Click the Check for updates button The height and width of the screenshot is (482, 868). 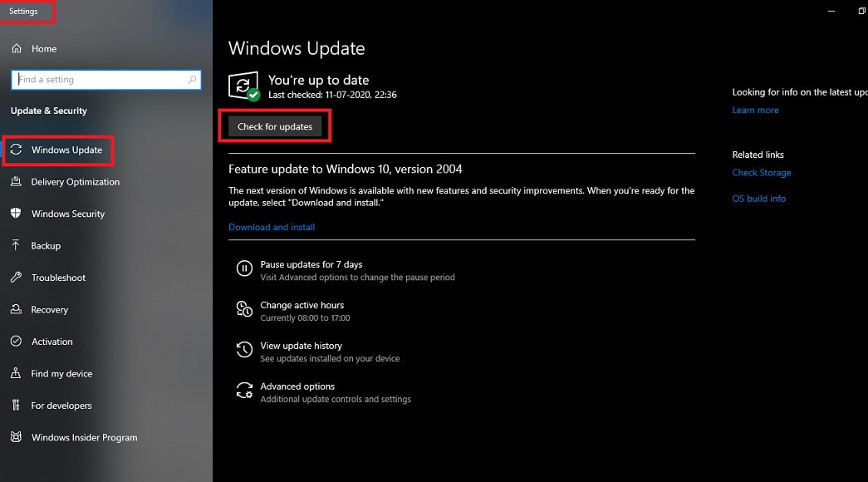(x=275, y=126)
